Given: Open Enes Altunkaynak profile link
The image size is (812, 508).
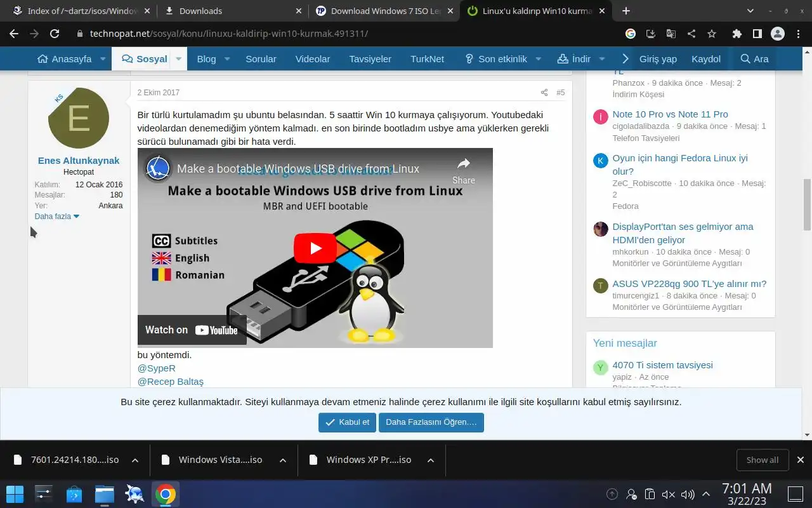Looking at the screenshot, I should [79, 161].
